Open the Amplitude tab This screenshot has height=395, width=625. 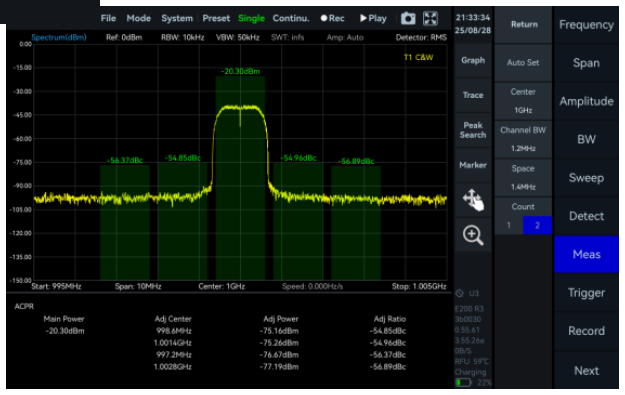(x=586, y=101)
